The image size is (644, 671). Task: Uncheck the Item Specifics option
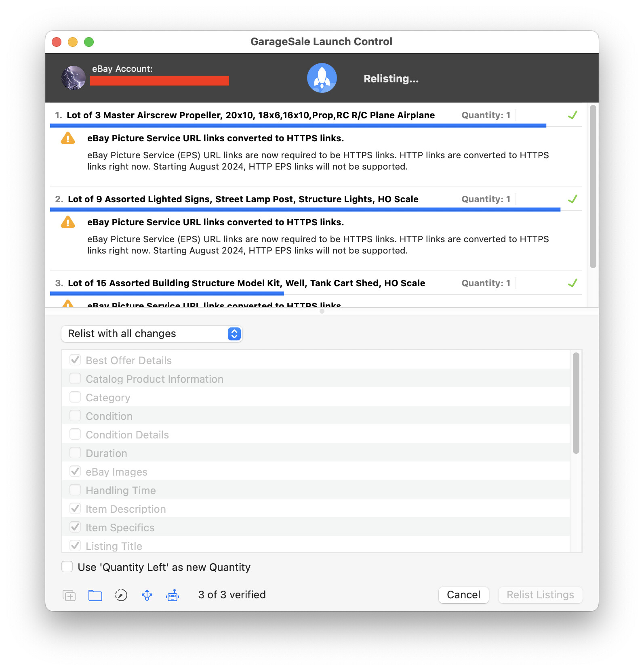pos(75,527)
